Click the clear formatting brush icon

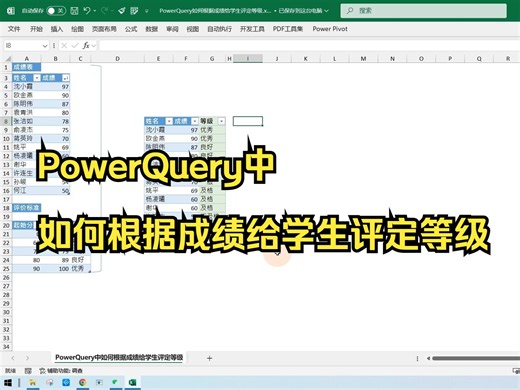point(122,11)
